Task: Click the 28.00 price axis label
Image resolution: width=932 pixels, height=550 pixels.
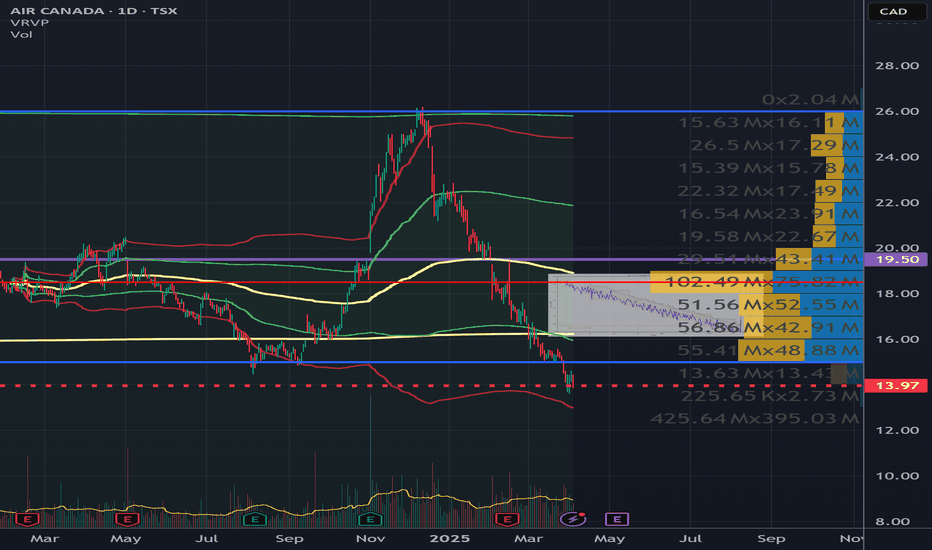Action: (x=897, y=65)
